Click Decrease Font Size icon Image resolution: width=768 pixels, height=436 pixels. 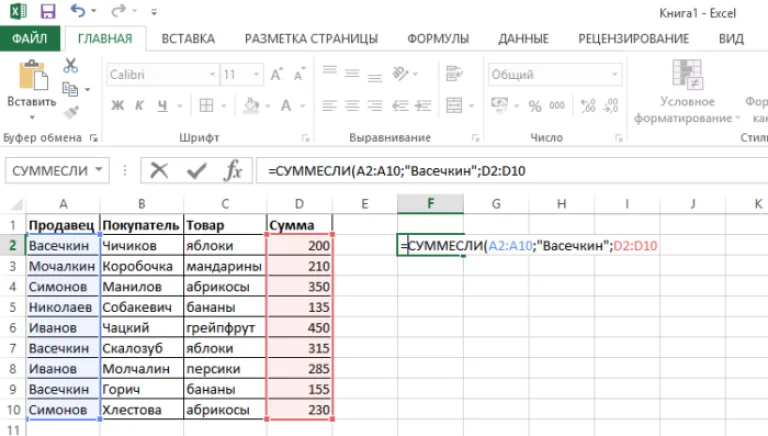click(299, 74)
